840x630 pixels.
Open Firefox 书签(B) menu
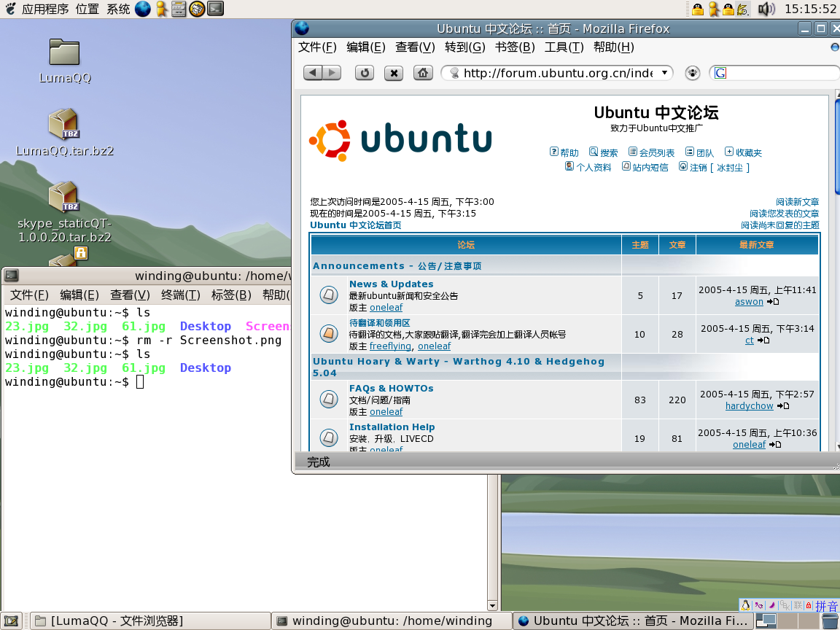[515, 47]
